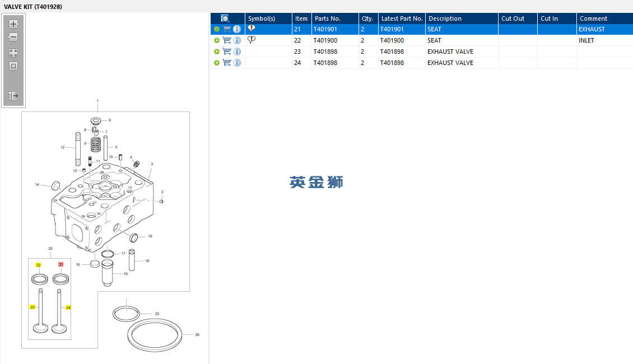Click the red callout 21 in diagram
This screenshot has width=633, height=364.
(61, 264)
